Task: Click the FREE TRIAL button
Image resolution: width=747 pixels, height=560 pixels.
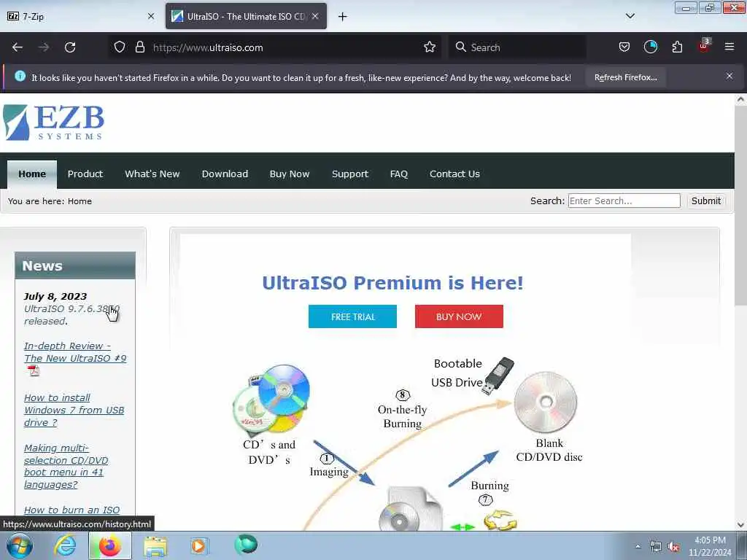Action: 352,316
